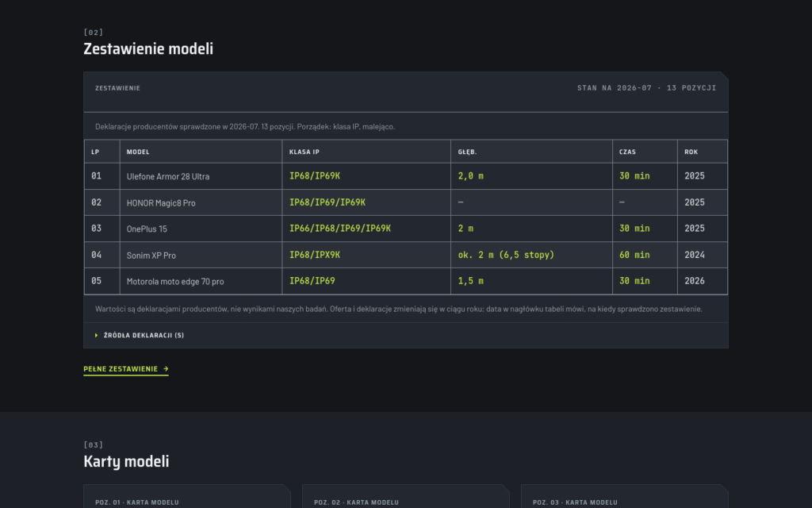
Task: Click the Wartości są deklaracjami producentów note
Action: coord(399,309)
